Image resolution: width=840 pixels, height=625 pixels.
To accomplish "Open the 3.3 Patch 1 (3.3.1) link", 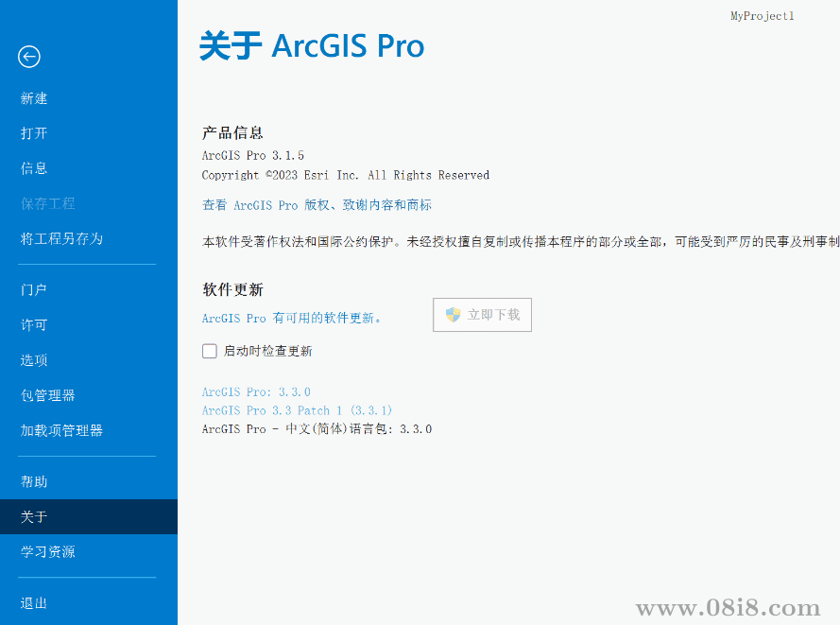I will (x=297, y=410).
